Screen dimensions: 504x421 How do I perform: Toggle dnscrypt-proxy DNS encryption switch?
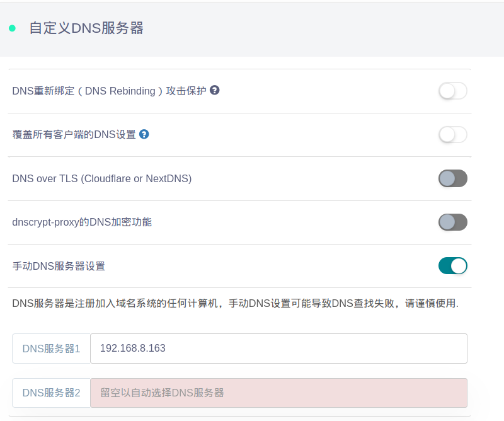(452, 222)
